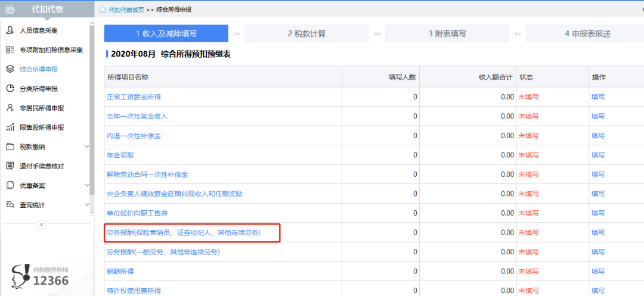
Task: Open 劳务报酬(一般劳务、其他非连续劳务) link
Action: (163, 252)
